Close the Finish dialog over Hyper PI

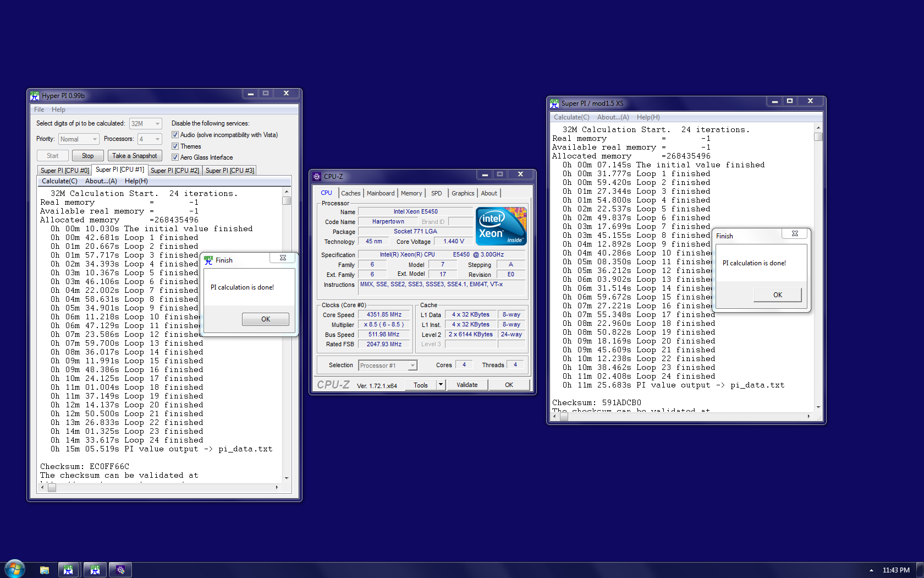283,258
